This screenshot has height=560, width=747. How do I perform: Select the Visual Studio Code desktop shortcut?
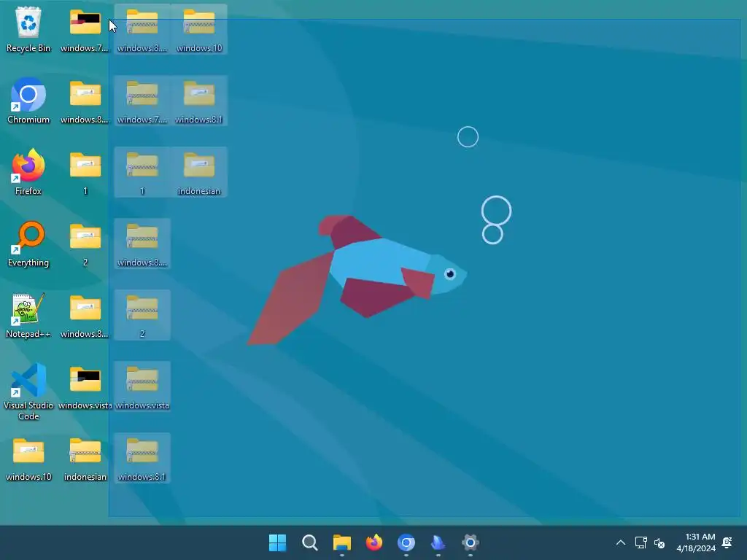28,392
